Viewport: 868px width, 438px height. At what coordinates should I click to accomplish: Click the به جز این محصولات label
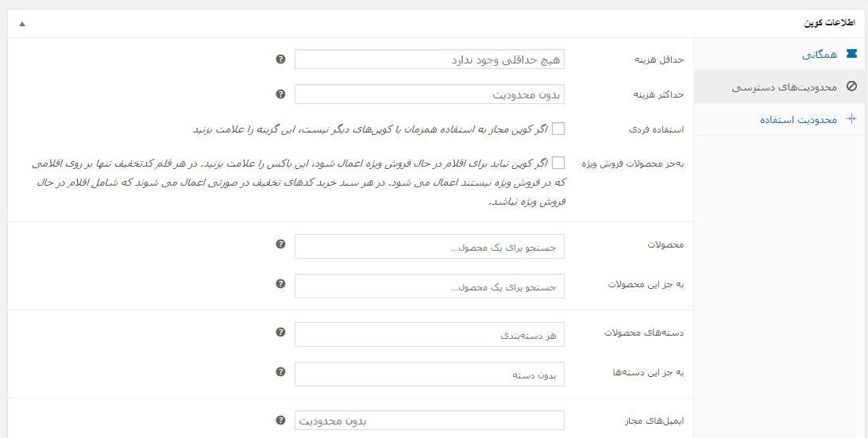(x=646, y=284)
